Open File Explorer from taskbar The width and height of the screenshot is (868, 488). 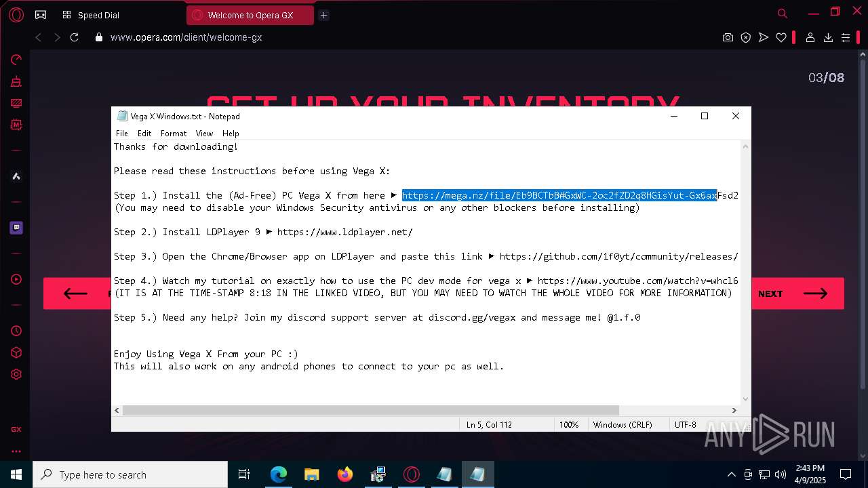(312, 474)
